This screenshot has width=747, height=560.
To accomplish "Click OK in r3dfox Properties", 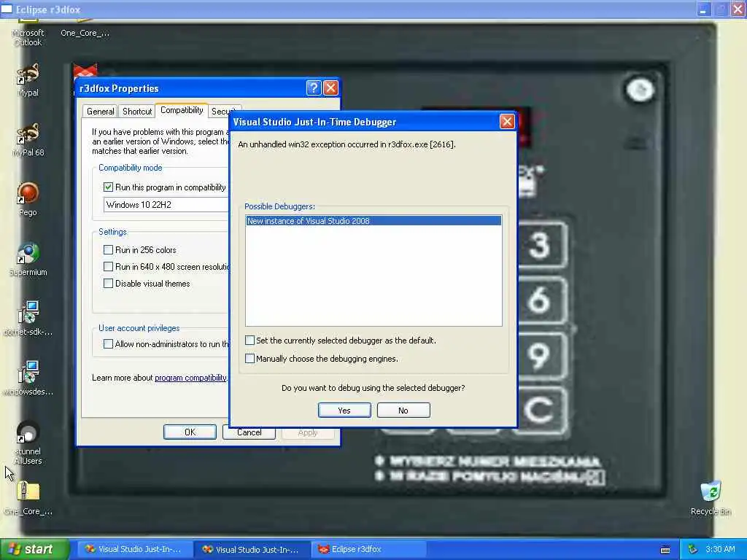I will coord(190,432).
